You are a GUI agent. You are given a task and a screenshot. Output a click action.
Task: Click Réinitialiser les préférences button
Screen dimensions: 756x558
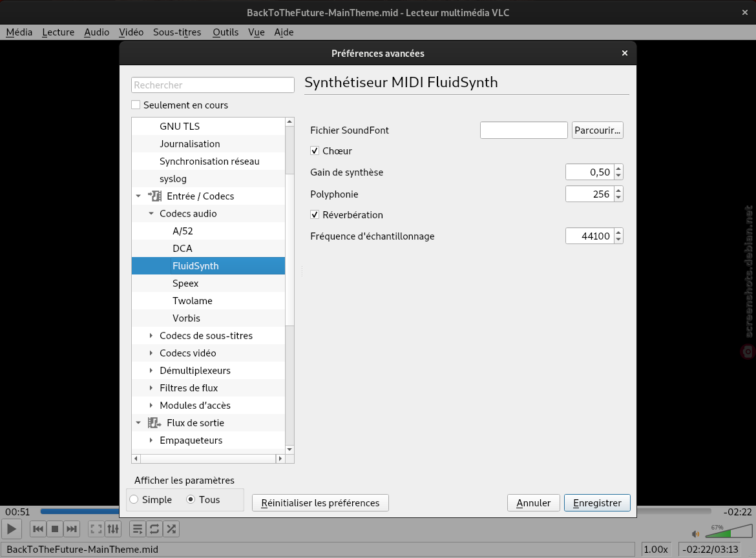(320, 502)
